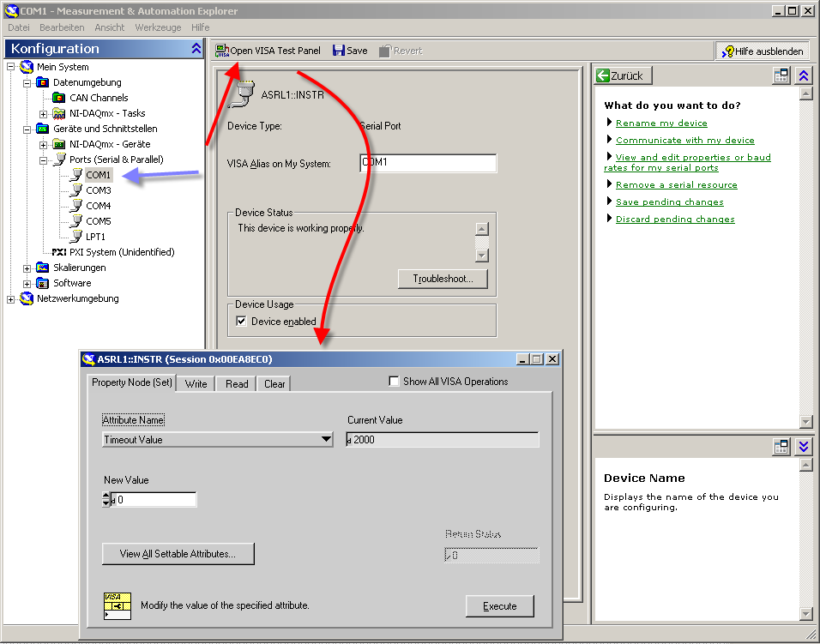Image resolution: width=820 pixels, height=644 pixels.
Task: Click the Netzwerkumgebung icon
Action: pos(26,298)
